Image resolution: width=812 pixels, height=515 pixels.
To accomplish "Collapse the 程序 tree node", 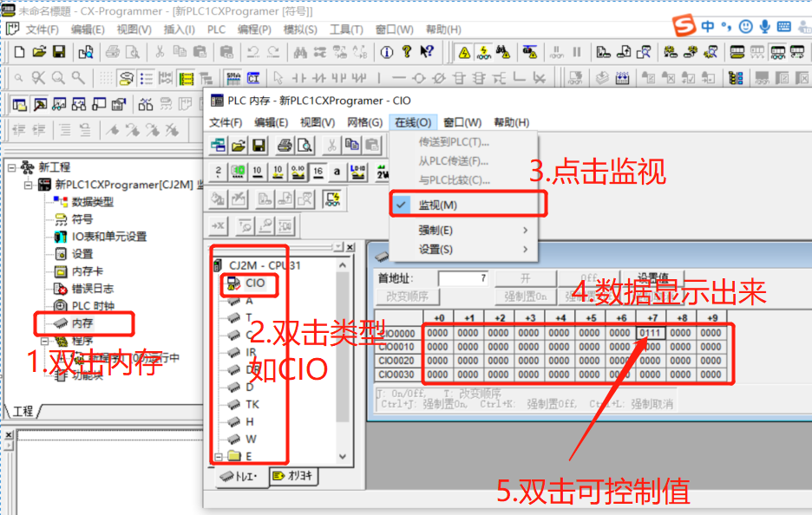I will 44,341.
